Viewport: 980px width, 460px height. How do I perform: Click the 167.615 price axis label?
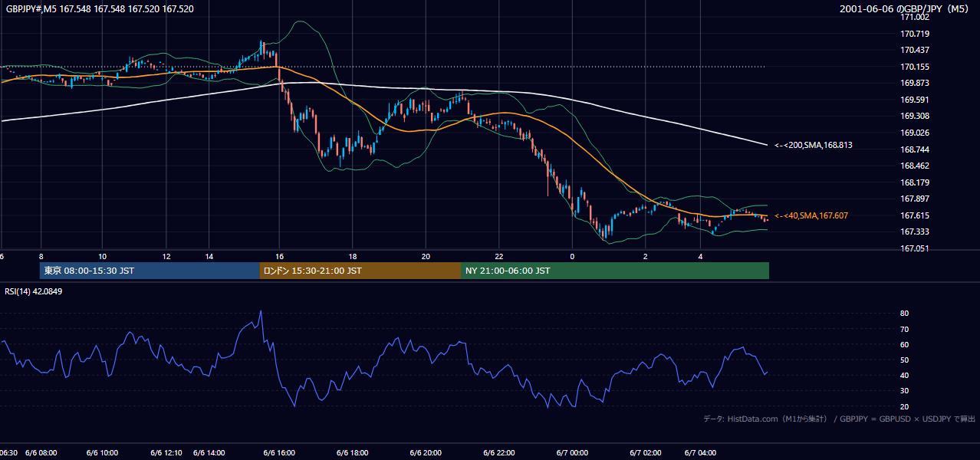coord(914,215)
